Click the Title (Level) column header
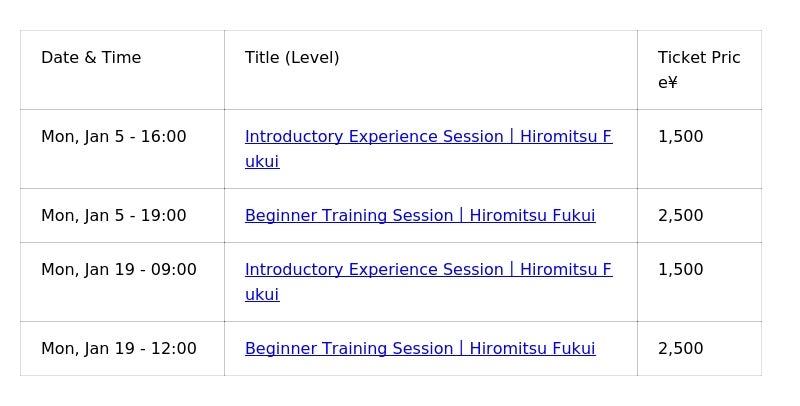This screenshot has height=406, width=800. click(292, 58)
